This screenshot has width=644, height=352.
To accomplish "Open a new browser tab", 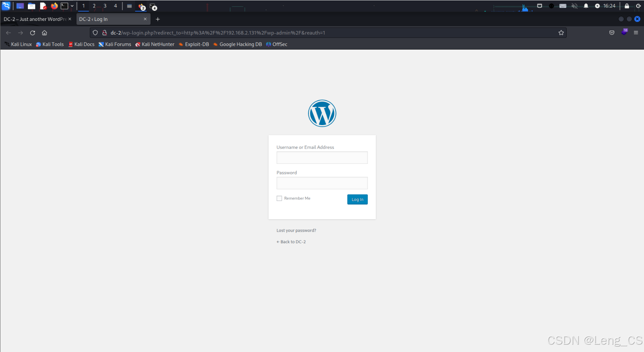I will [158, 19].
